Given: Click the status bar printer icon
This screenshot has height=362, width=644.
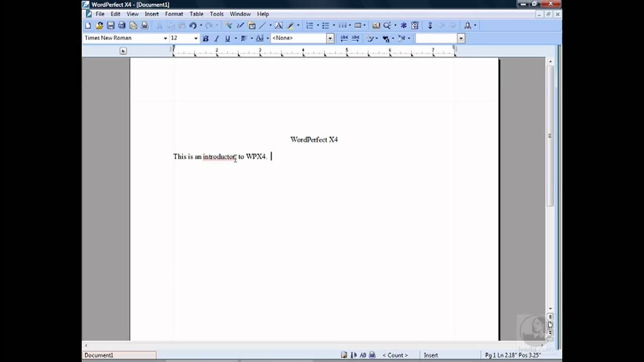Looking at the screenshot, I should (372, 355).
